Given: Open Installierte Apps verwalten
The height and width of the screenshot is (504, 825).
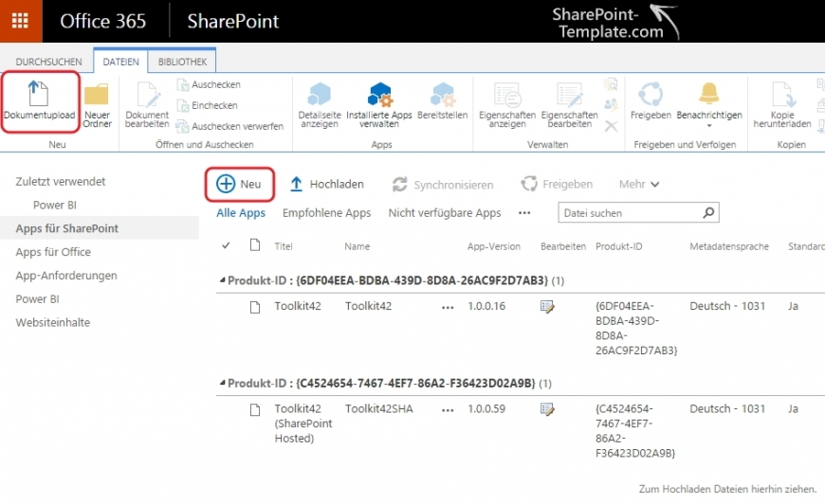Looking at the screenshot, I should 378,104.
